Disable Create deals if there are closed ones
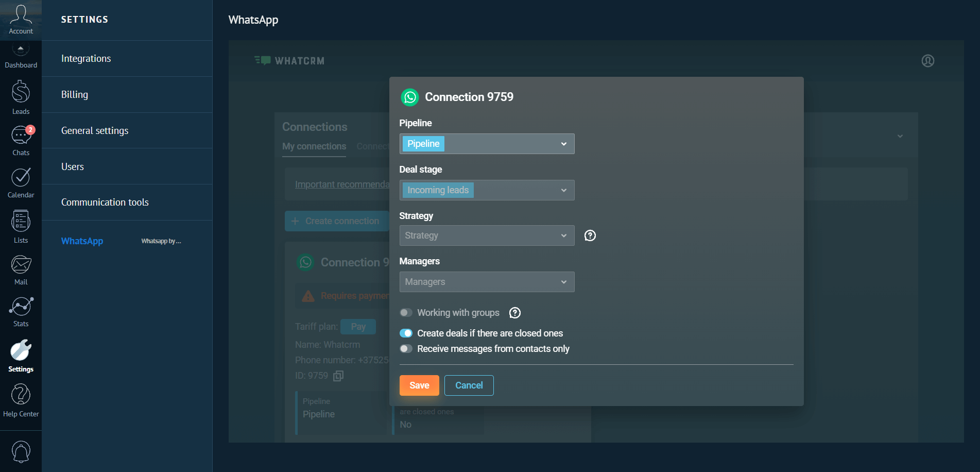The image size is (980, 472). pyautogui.click(x=406, y=333)
